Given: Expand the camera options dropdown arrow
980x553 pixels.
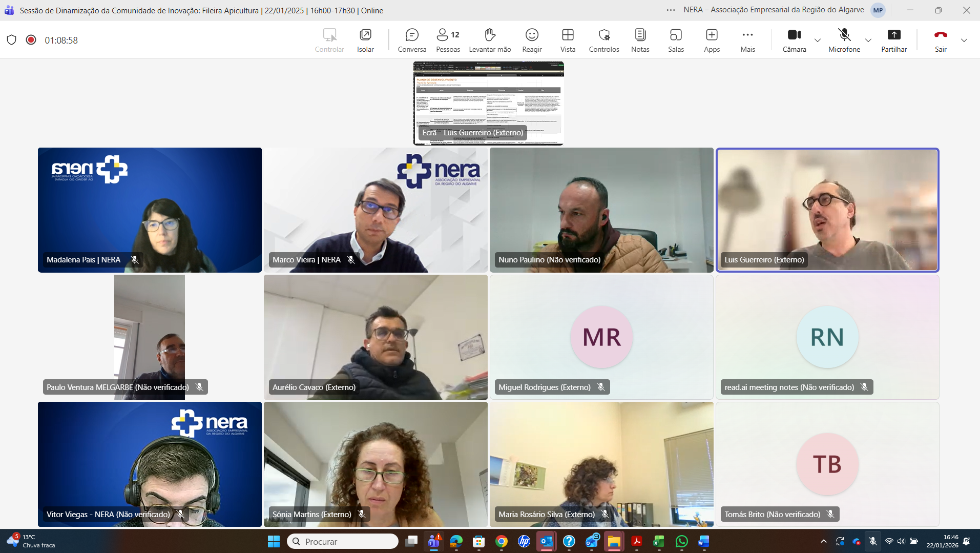Looking at the screenshot, I should click(x=817, y=40).
